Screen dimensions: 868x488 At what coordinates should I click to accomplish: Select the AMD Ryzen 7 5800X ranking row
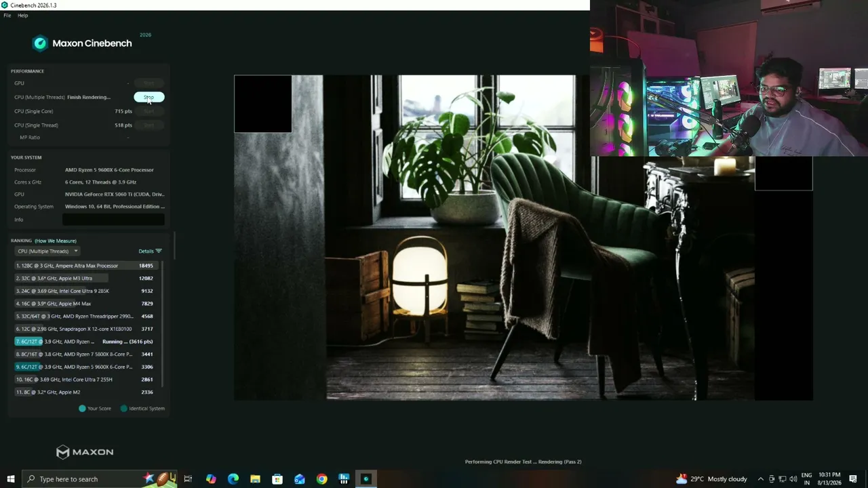[85, 354]
